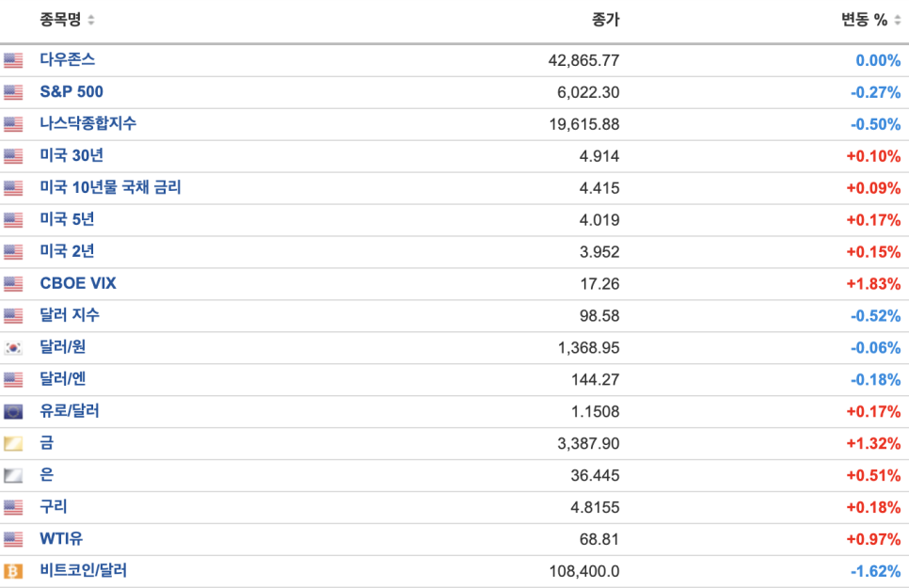Click the yield value 4.914
Image resolution: width=909 pixels, height=588 pixels.
[599, 156]
